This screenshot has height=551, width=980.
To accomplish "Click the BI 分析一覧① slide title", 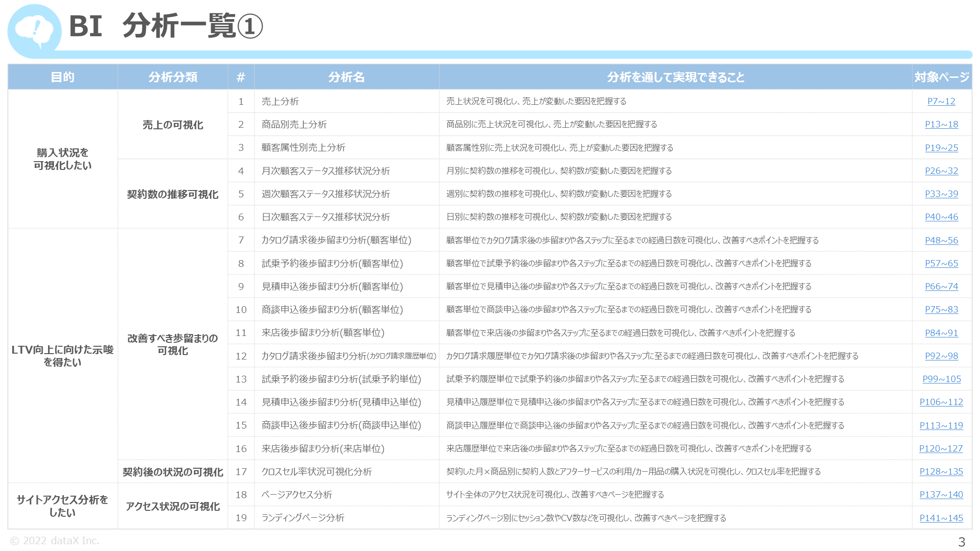I will coord(166,26).
